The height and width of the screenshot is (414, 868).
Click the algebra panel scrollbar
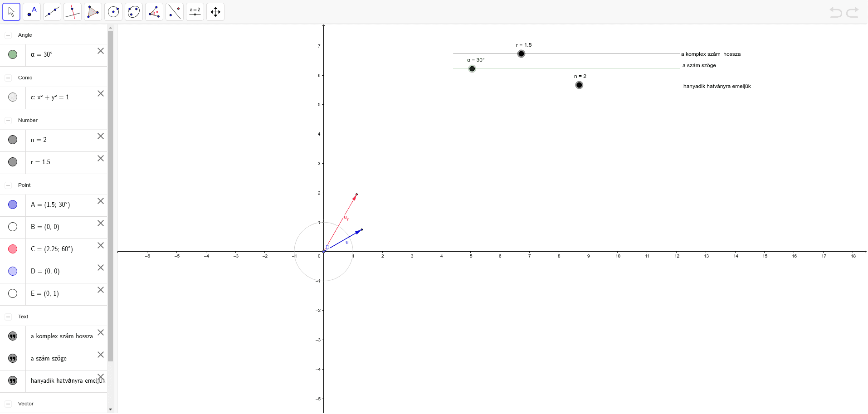pos(110,181)
